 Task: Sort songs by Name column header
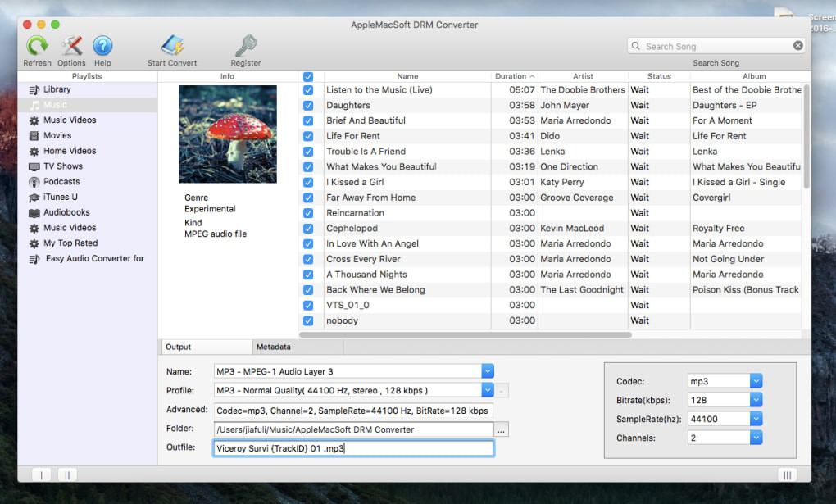pyautogui.click(x=407, y=76)
